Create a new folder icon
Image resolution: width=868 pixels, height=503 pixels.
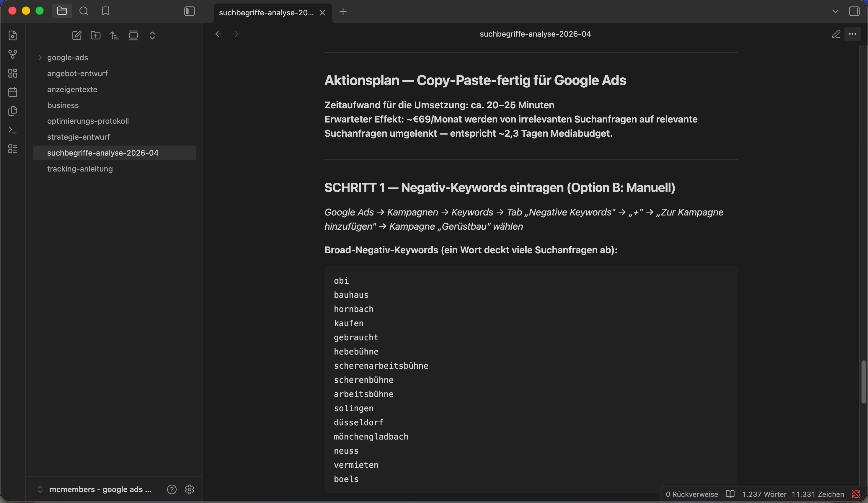coord(96,35)
